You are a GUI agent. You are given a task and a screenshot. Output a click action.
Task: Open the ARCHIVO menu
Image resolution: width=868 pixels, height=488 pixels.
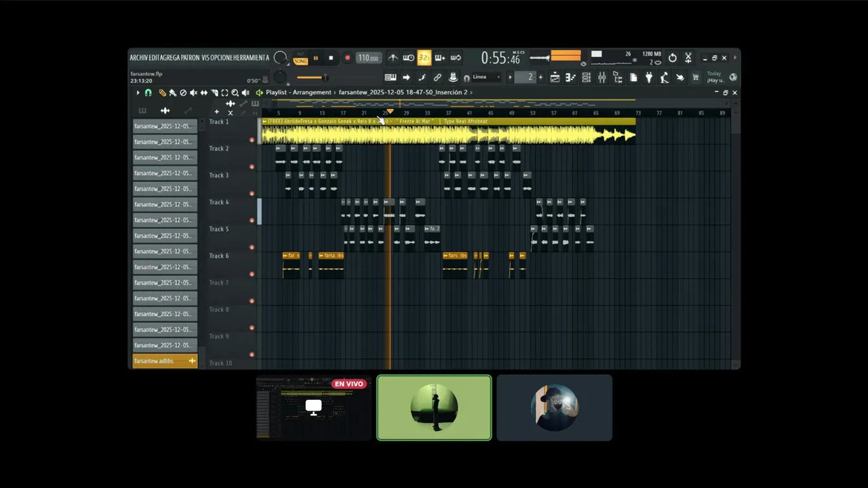point(138,58)
